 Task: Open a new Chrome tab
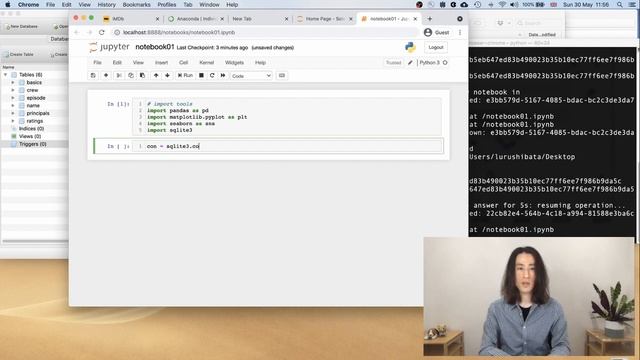429,19
